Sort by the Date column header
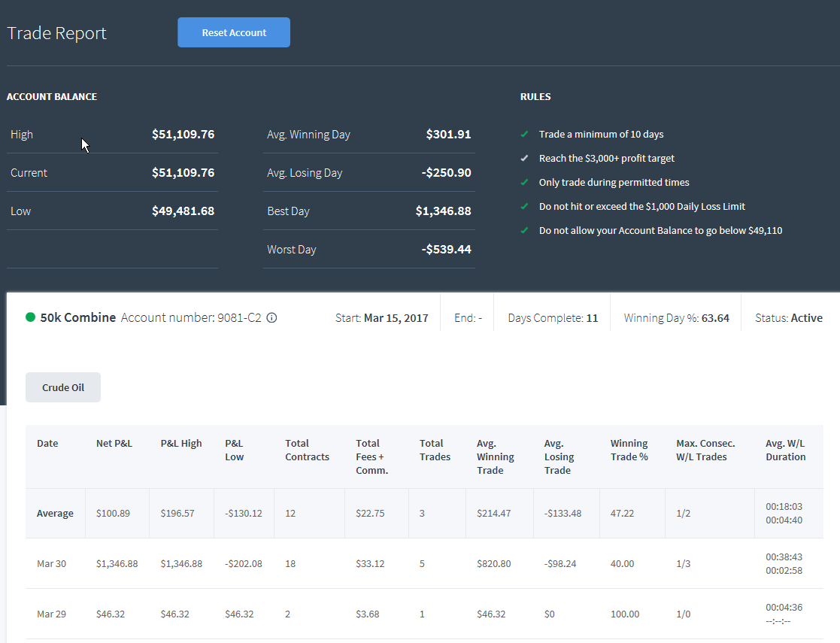The height and width of the screenshot is (643, 840). 47,443
